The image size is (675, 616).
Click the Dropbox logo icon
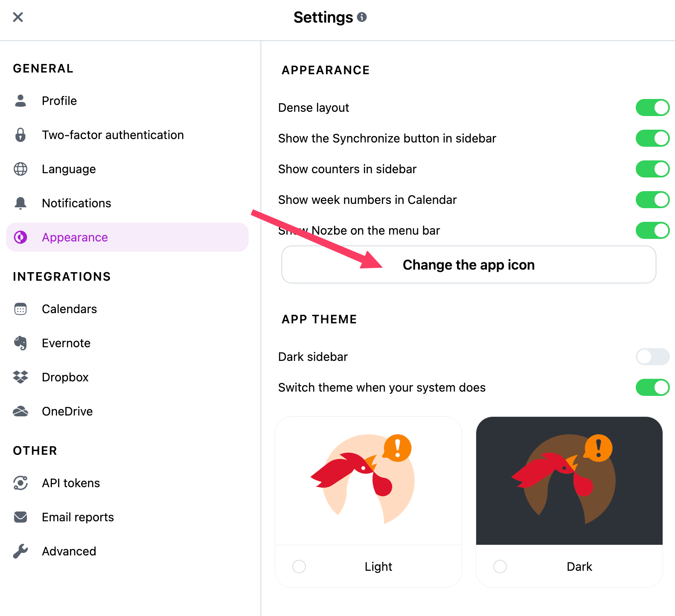[20, 377]
